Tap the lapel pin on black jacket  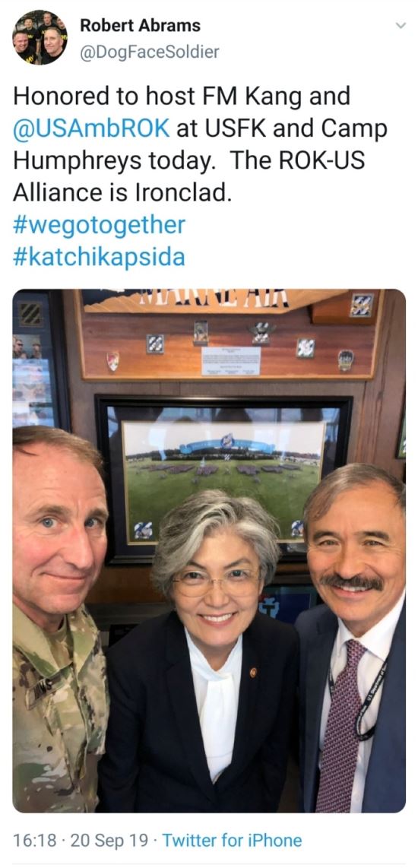pyautogui.click(x=253, y=672)
